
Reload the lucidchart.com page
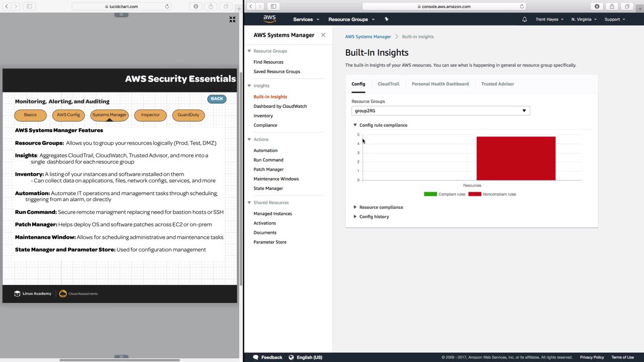click(167, 7)
